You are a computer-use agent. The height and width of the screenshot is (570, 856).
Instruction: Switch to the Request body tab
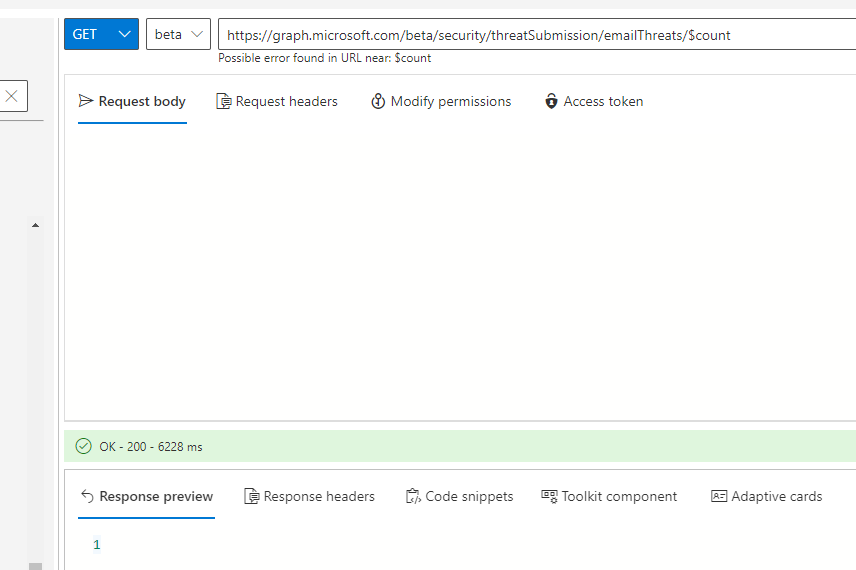[132, 102]
